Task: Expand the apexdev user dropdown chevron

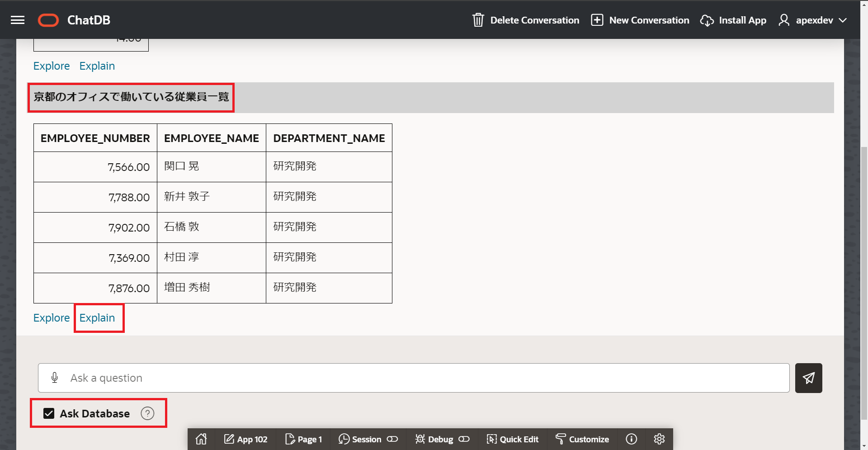Action: pyautogui.click(x=843, y=20)
